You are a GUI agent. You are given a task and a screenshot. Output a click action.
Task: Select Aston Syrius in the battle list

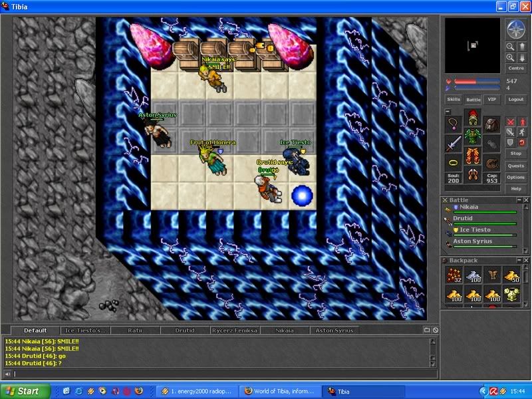481,243
